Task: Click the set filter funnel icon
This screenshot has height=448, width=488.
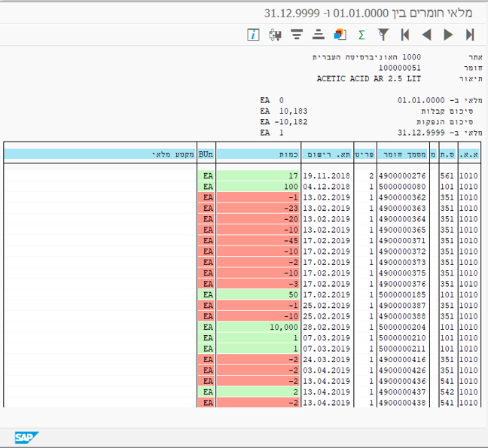Action: [x=383, y=35]
